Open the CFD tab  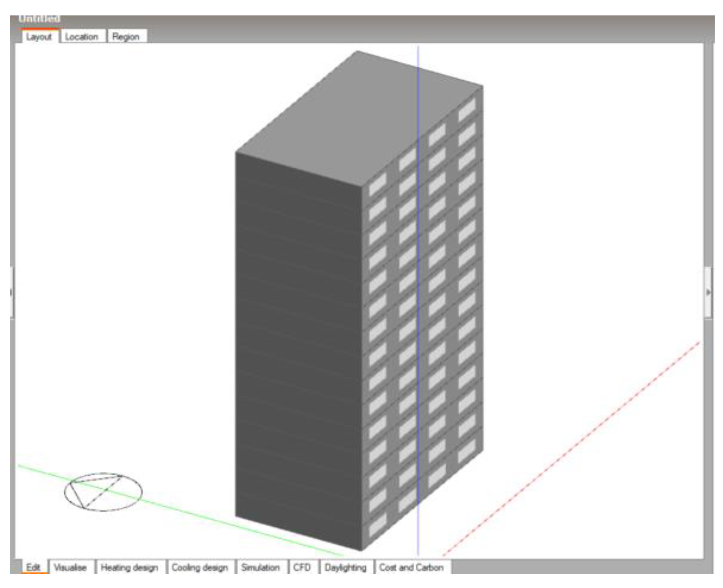click(x=302, y=567)
